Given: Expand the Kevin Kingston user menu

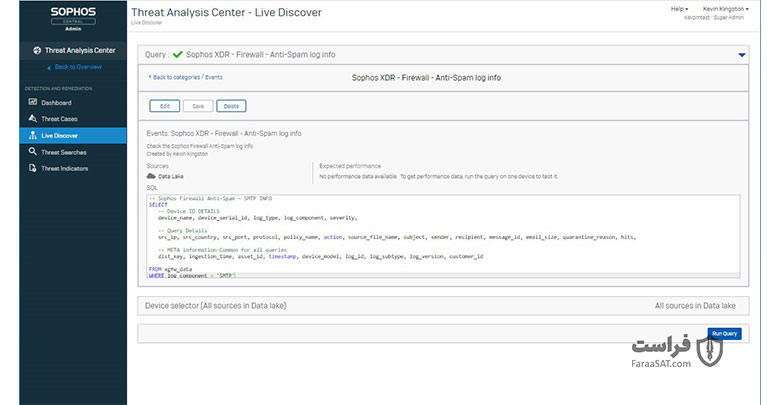Looking at the screenshot, I should click(725, 9).
